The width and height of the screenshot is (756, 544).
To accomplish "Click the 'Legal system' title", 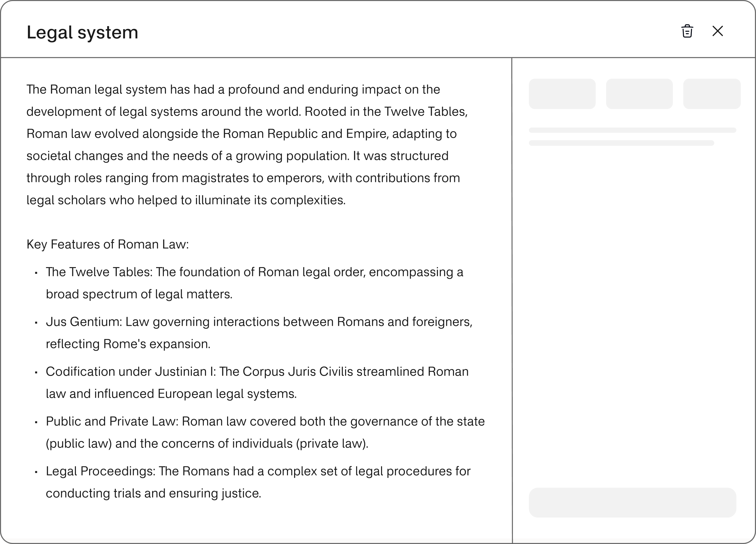I will [82, 32].
